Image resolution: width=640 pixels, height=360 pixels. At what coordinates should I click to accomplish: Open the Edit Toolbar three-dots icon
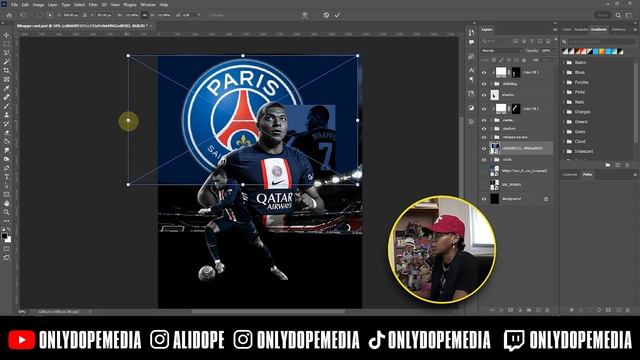[x=7, y=221]
